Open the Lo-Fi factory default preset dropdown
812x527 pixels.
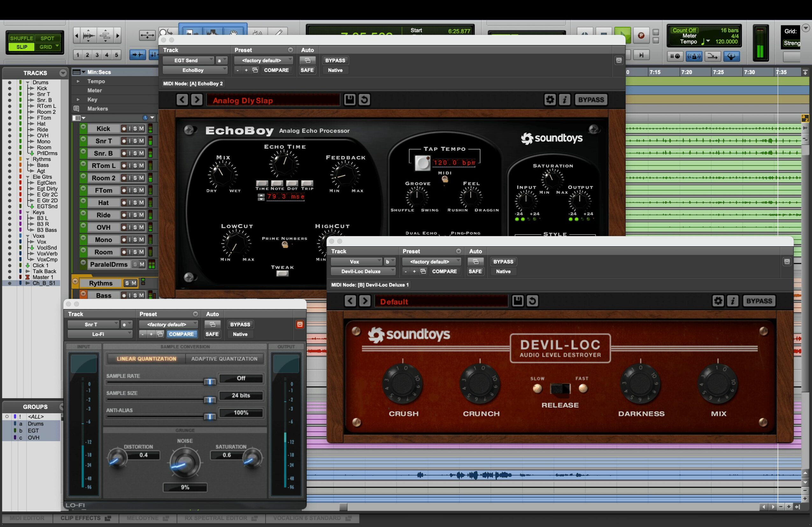tap(168, 325)
